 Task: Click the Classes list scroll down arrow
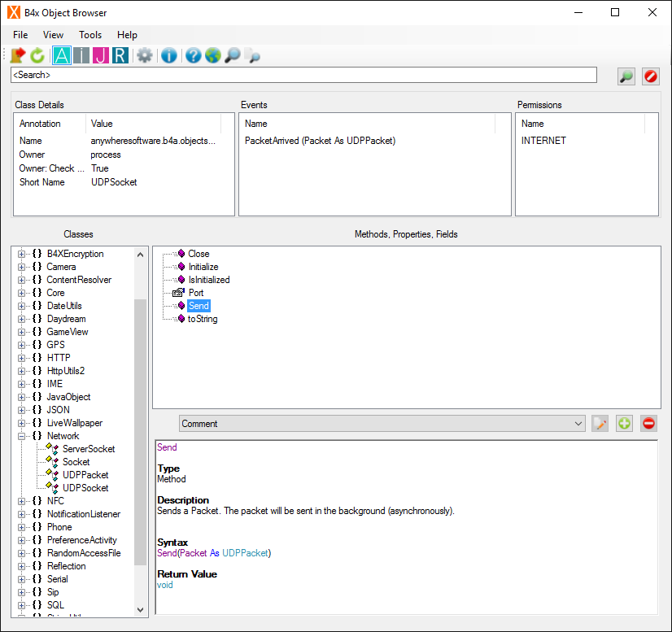(140, 609)
